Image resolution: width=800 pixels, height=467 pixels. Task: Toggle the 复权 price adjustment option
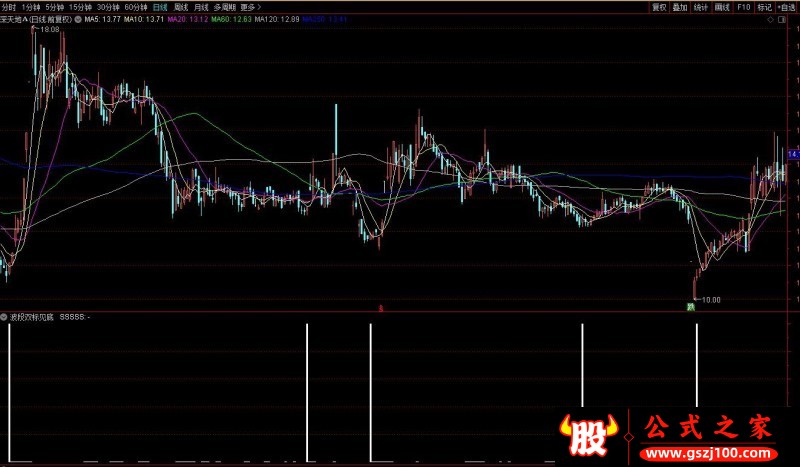coord(659,6)
